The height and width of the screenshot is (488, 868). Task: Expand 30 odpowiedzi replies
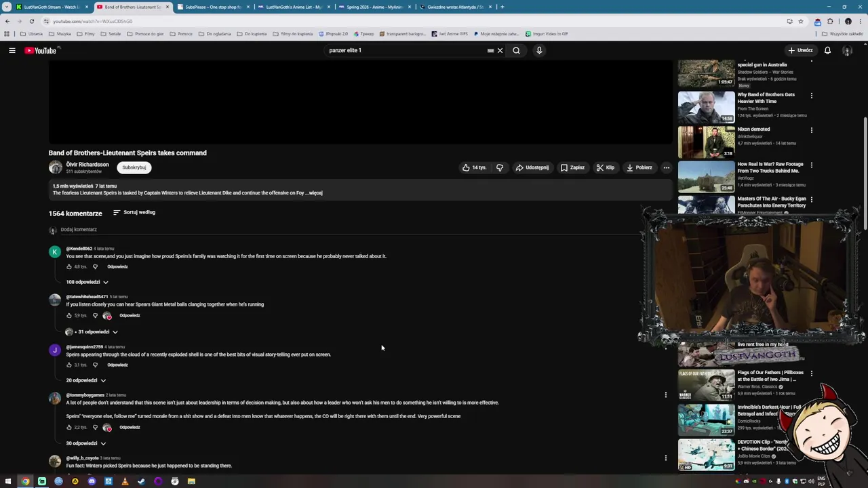85,443
